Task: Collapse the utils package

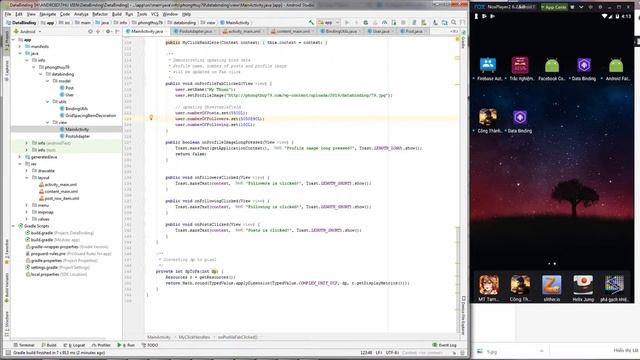Action: 47,102
